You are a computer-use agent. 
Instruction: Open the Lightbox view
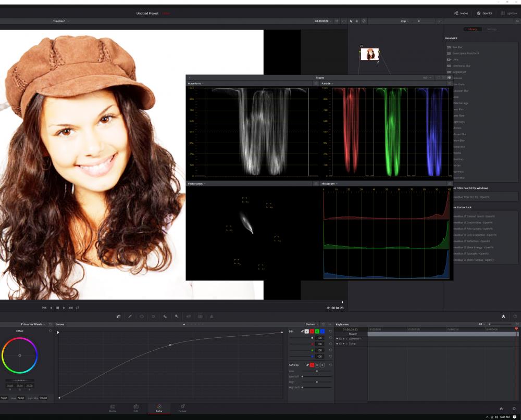click(508, 14)
